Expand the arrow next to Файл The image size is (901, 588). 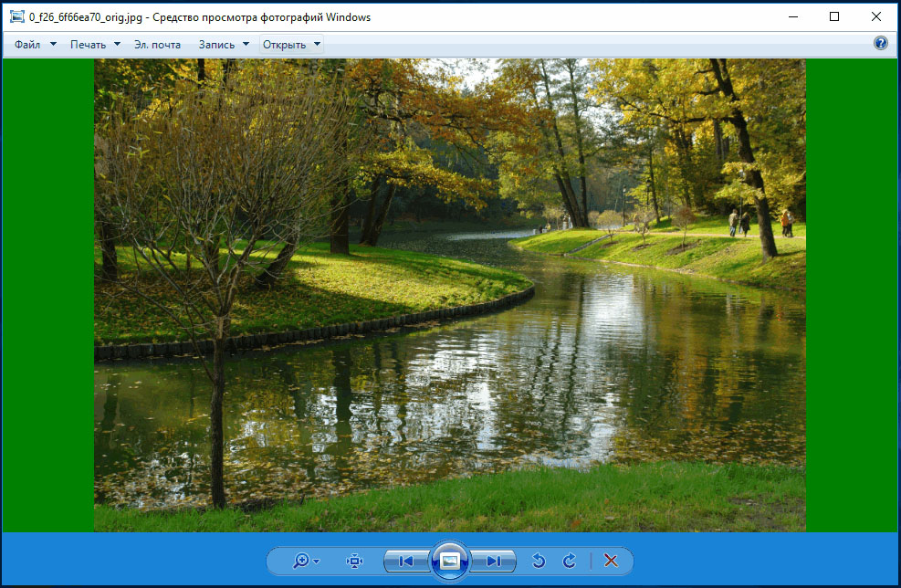pos(53,44)
